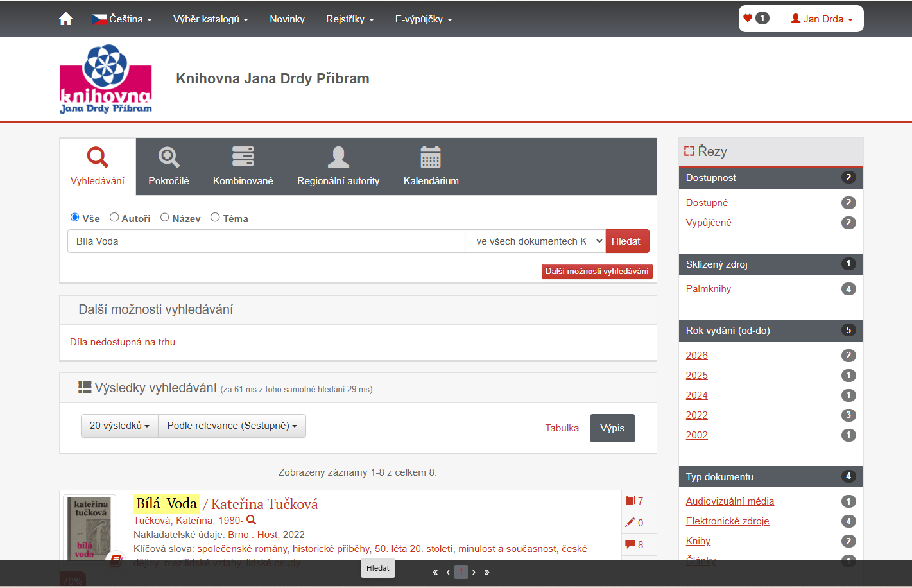Filter by publication year 2022

click(696, 415)
